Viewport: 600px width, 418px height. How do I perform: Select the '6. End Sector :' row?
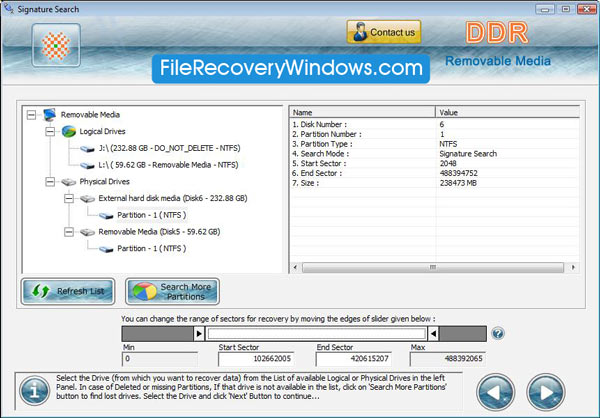434,173
